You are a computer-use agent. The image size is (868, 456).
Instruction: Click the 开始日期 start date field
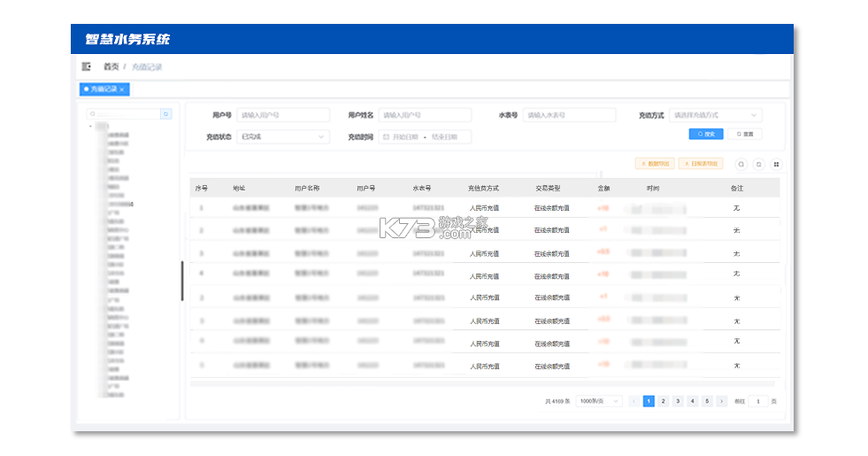(x=405, y=137)
